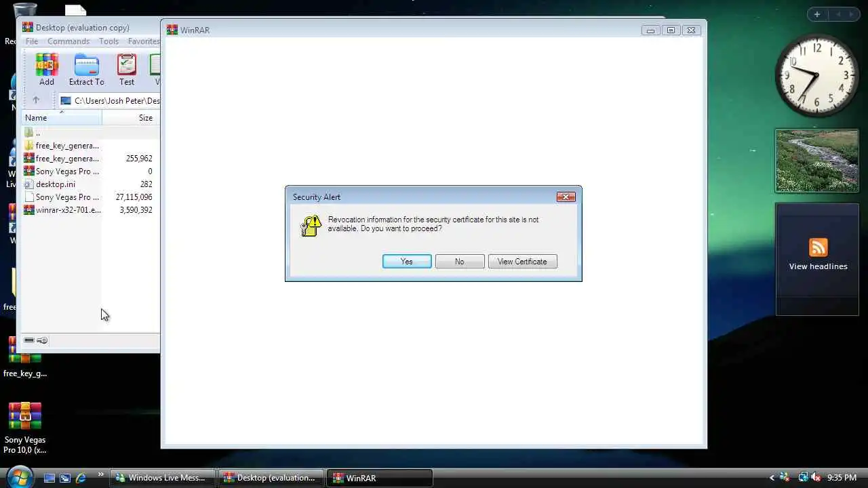
Task: Click No in the Security Alert
Action: coord(460,262)
